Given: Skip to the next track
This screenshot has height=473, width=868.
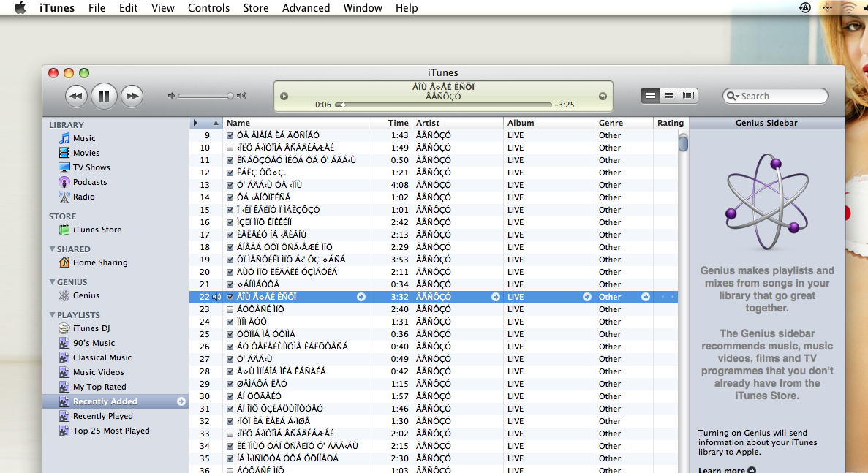Looking at the screenshot, I should tap(132, 96).
